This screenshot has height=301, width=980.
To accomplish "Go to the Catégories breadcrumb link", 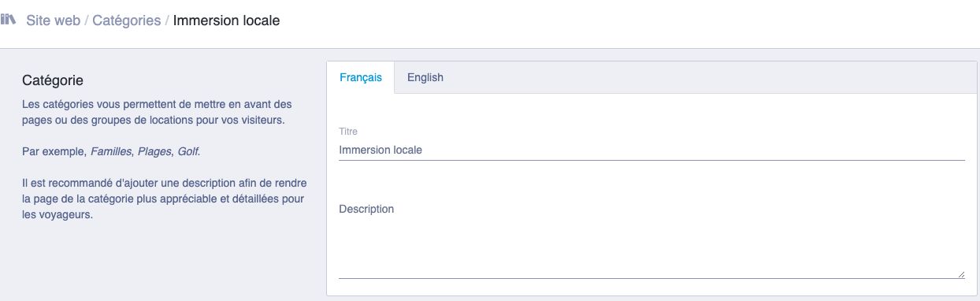I will click(127, 20).
